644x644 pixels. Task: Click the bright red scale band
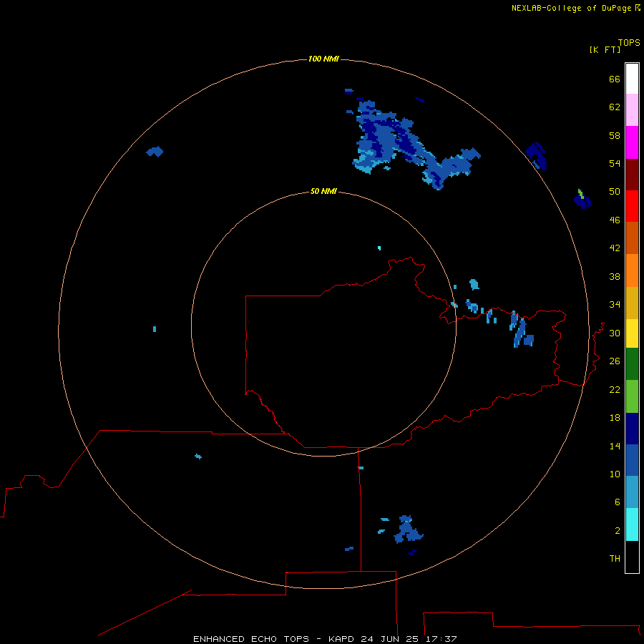[632, 206]
